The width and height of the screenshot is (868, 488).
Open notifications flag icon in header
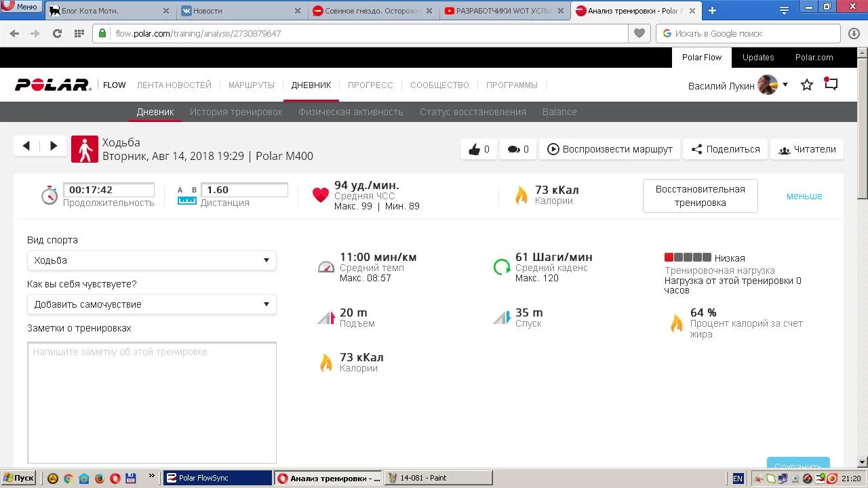[x=831, y=85]
